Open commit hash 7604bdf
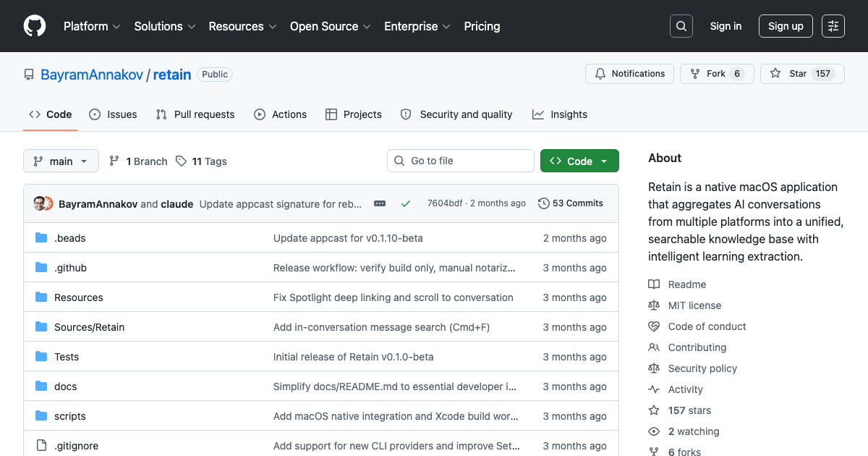Image resolution: width=868 pixels, height=456 pixels. click(x=445, y=203)
